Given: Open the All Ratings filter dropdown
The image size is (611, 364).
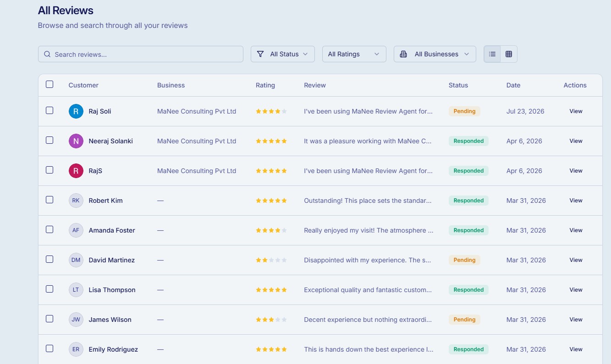Looking at the screenshot, I should (354, 54).
